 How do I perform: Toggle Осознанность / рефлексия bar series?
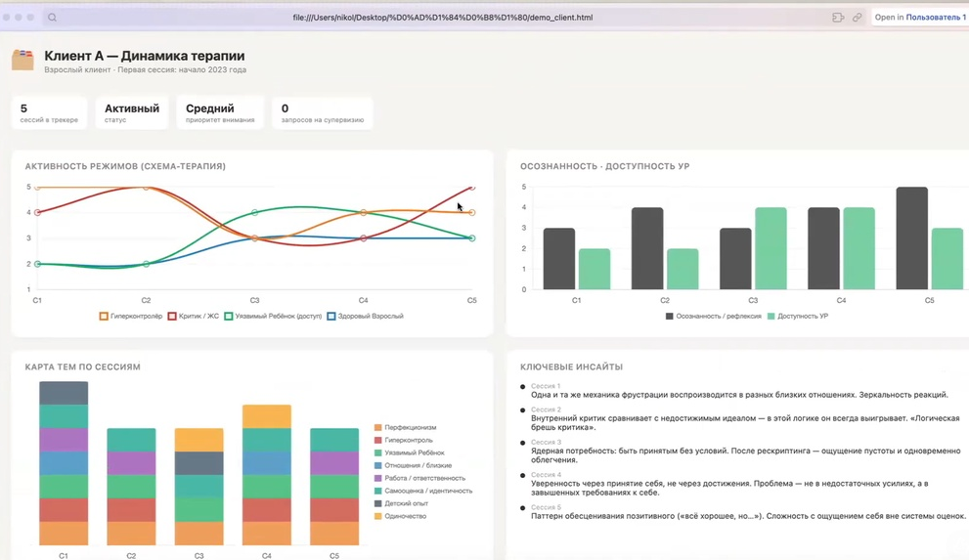pos(713,316)
